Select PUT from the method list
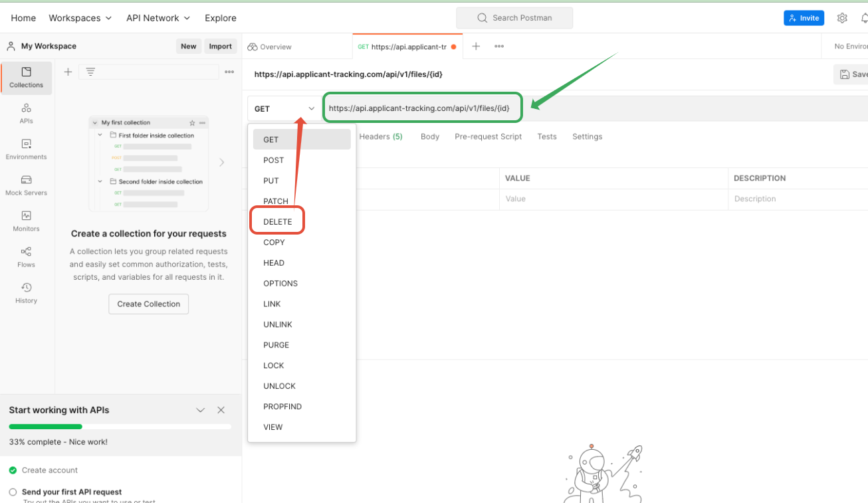The width and height of the screenshot is (868, 503). (x=302, y=181)
